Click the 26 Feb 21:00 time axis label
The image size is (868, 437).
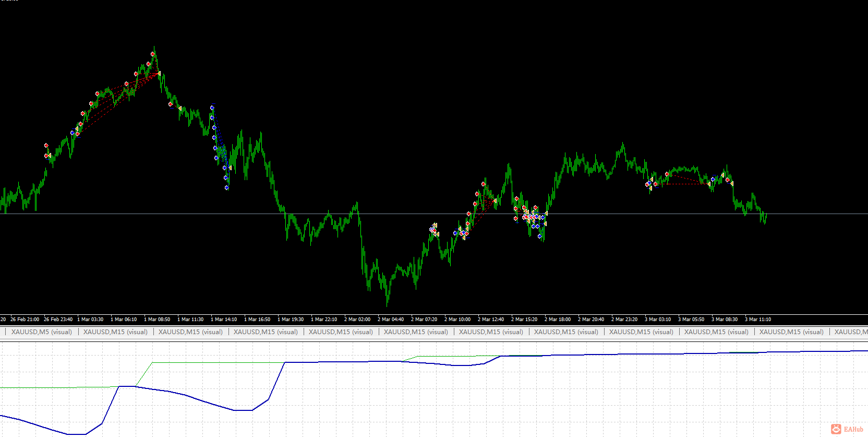click(x=25, y=320)
